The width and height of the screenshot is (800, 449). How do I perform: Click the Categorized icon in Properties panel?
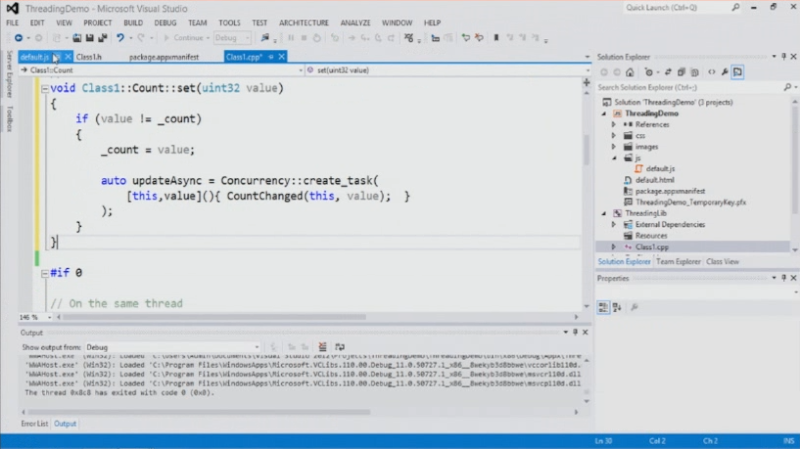(x=603, y=307)
